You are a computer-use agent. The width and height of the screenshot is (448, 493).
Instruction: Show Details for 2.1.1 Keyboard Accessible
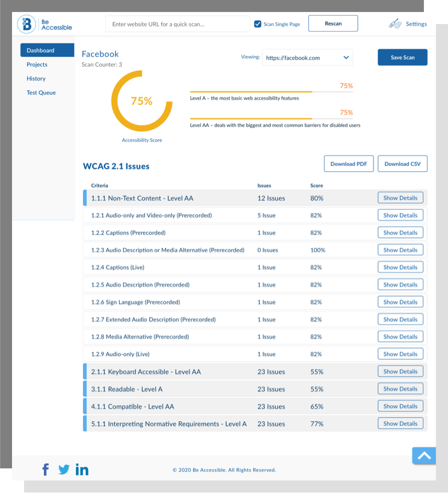[x=400, y=372]
